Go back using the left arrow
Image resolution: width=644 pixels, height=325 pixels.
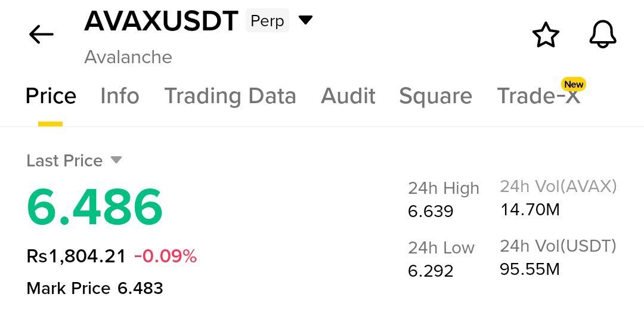point(41,34)
